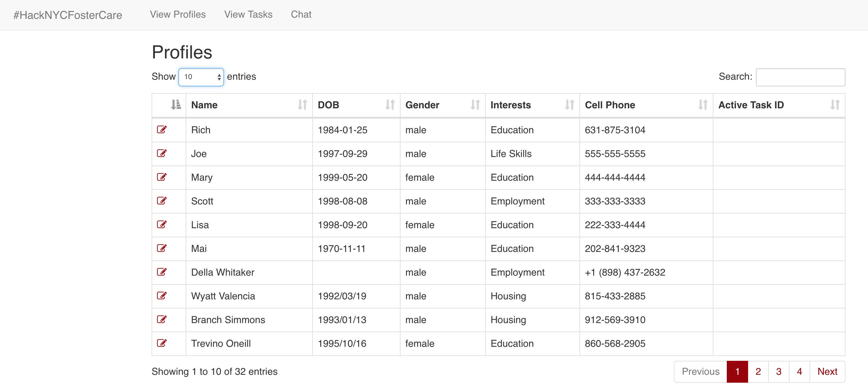This screenshot has width=868, height=390.
Task: Jump to page 3 of results
Action: click(x=779, y=371)
